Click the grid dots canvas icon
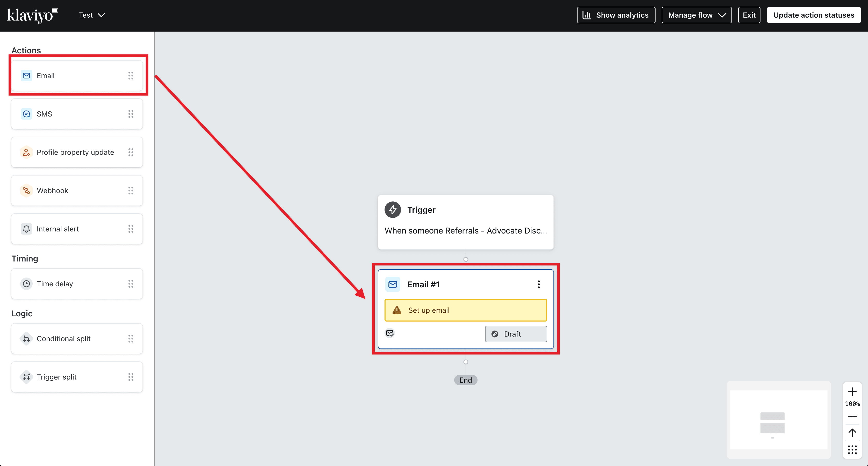868x466 pixels. (x=852, y=449)
